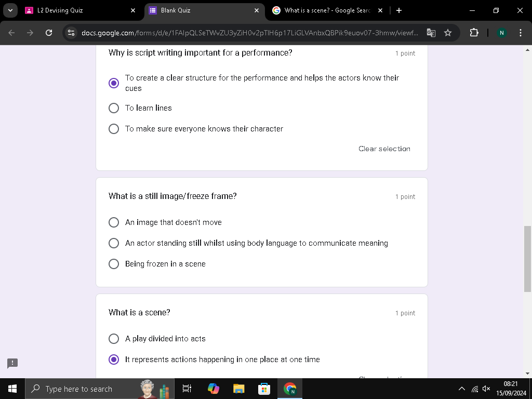Open Microsoft Store from the taskbar
Viewport: 532px width, 399px height.
264,389
